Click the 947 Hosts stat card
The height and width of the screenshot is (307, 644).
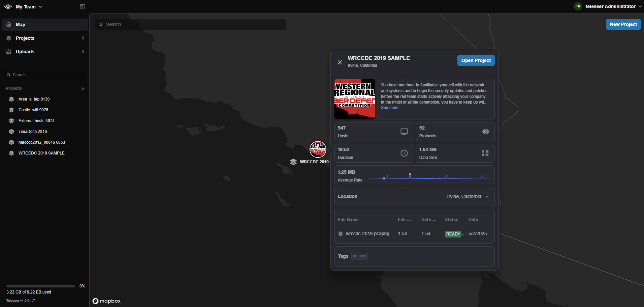(x=374, y=132)
